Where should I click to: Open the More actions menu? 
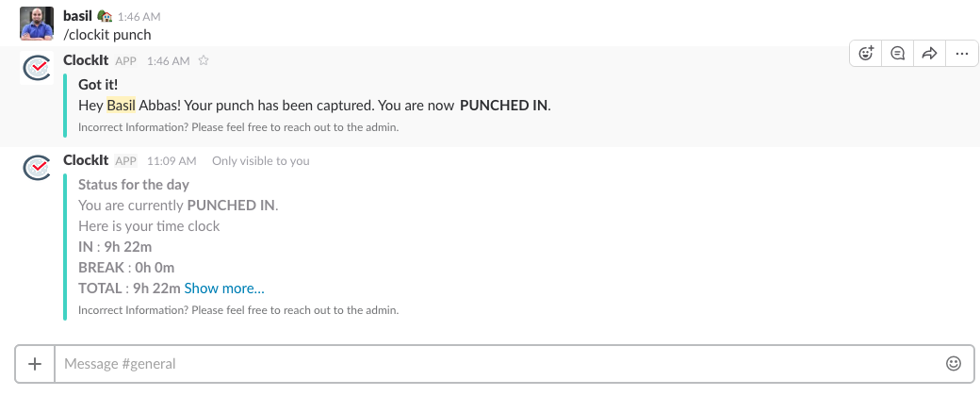[x=961, y=54]
